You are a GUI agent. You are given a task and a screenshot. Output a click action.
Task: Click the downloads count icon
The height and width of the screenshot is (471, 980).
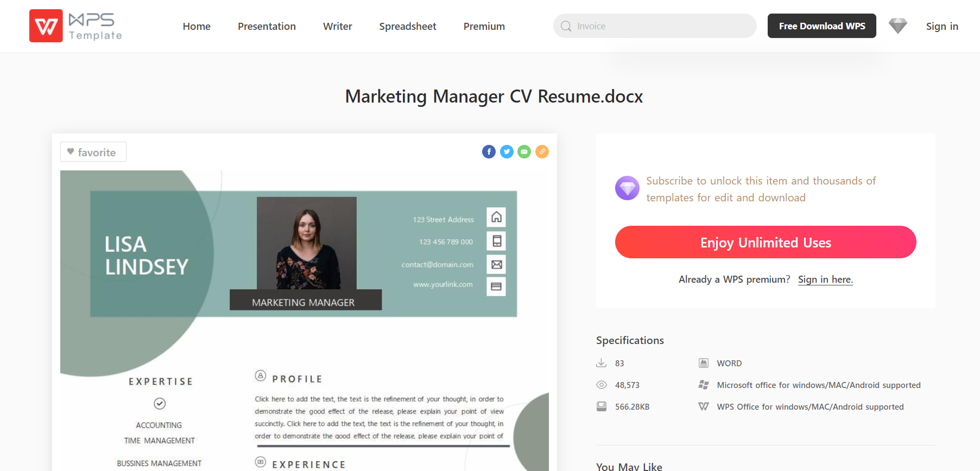coord(601,363)
